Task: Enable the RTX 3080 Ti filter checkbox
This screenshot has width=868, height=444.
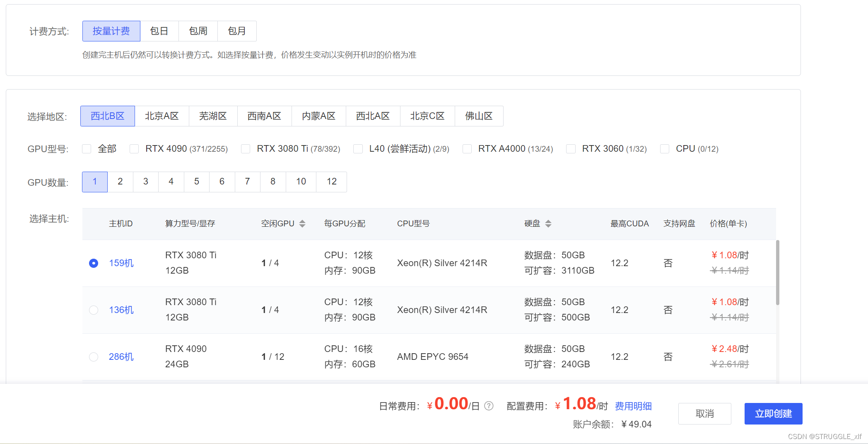Action: click(x=246, y=149)
